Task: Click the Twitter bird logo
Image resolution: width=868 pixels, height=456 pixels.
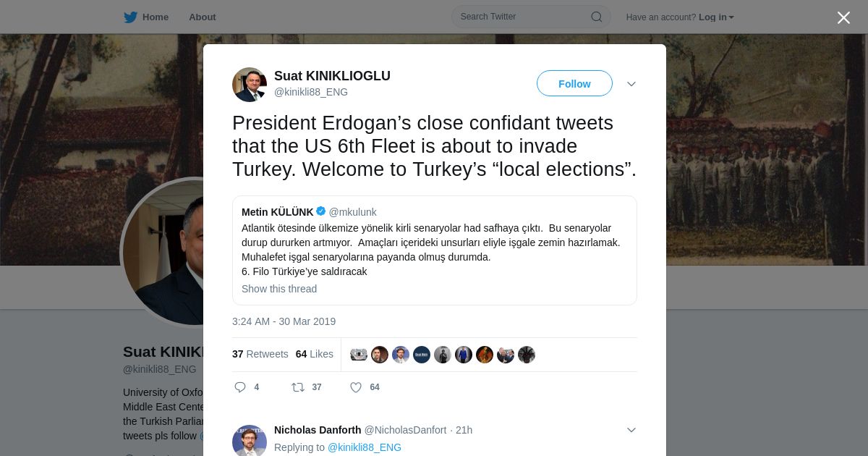Action: [x=130, y=17]
